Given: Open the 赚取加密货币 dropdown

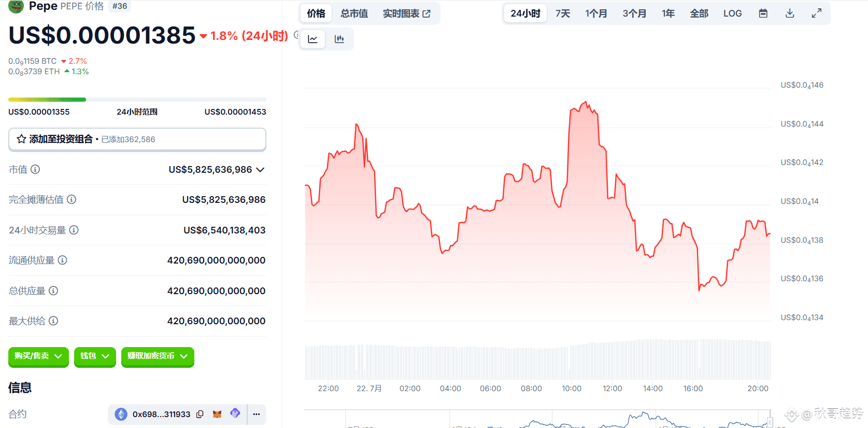Looking at the screenshot, I should pos(158,356).
